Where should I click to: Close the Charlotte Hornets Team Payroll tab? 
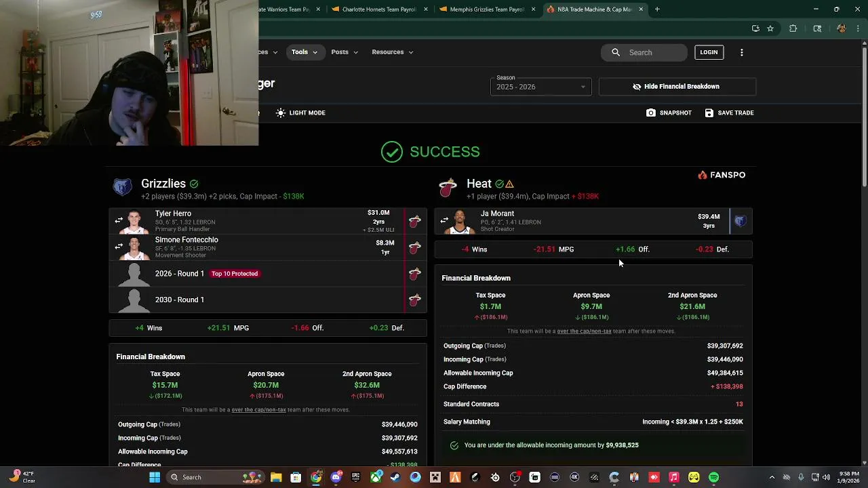click(x=426, y=9)
